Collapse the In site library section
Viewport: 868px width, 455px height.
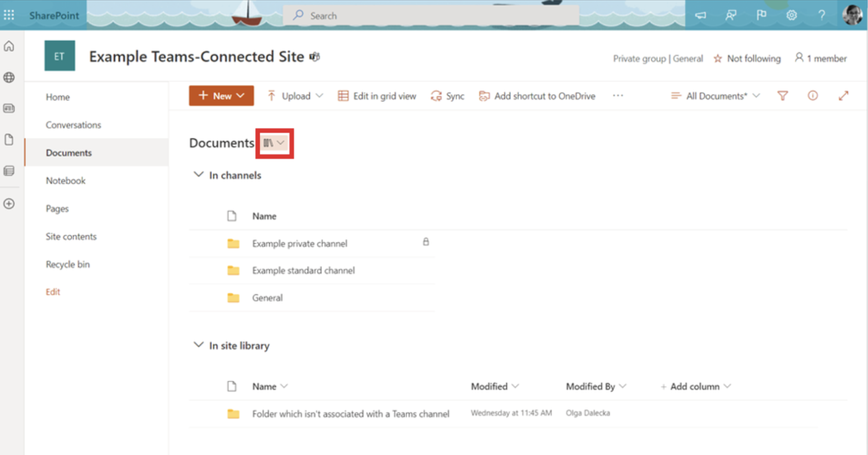(198, 345)
